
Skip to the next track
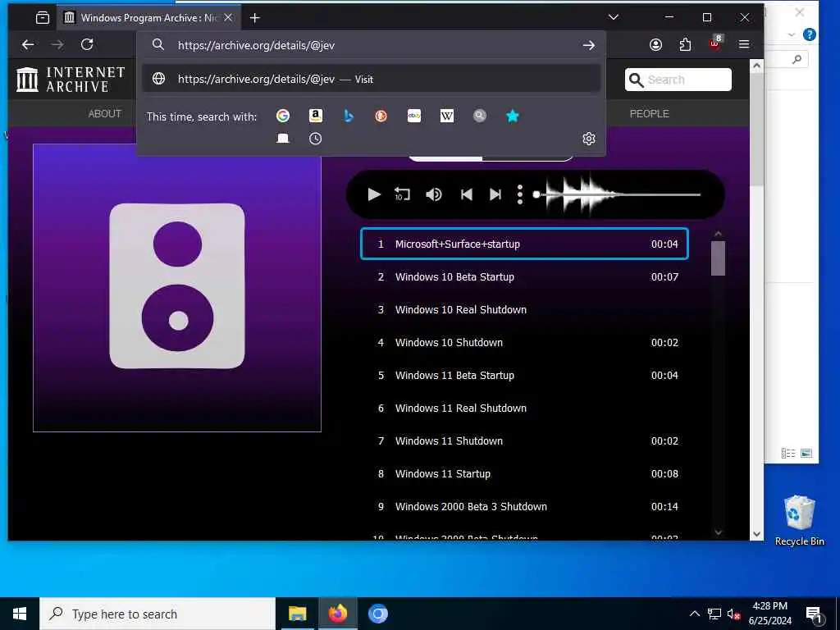495,194
